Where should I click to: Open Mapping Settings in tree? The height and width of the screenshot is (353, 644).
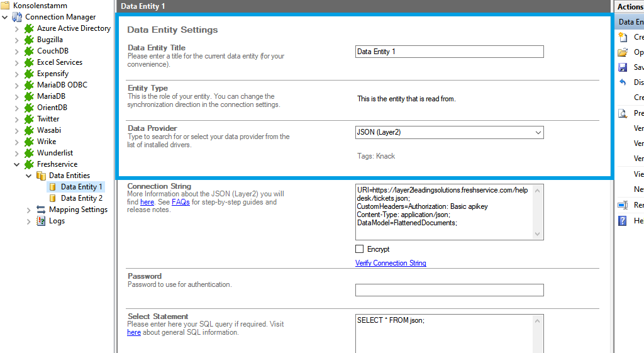click(78, 210)
